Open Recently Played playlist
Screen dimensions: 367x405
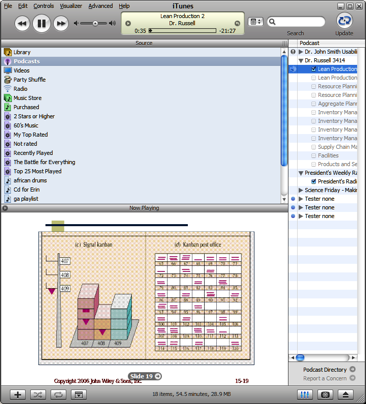tap(141, 153)
